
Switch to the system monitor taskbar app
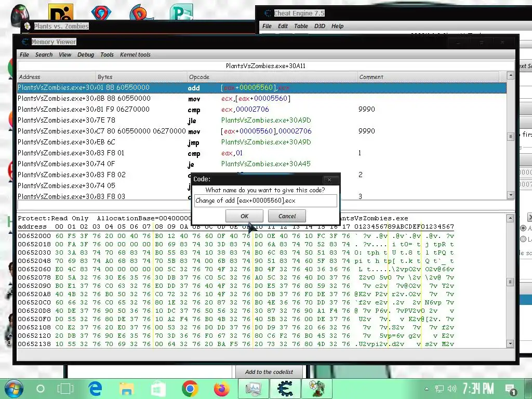pyautogui.click(x=254, y=389)
